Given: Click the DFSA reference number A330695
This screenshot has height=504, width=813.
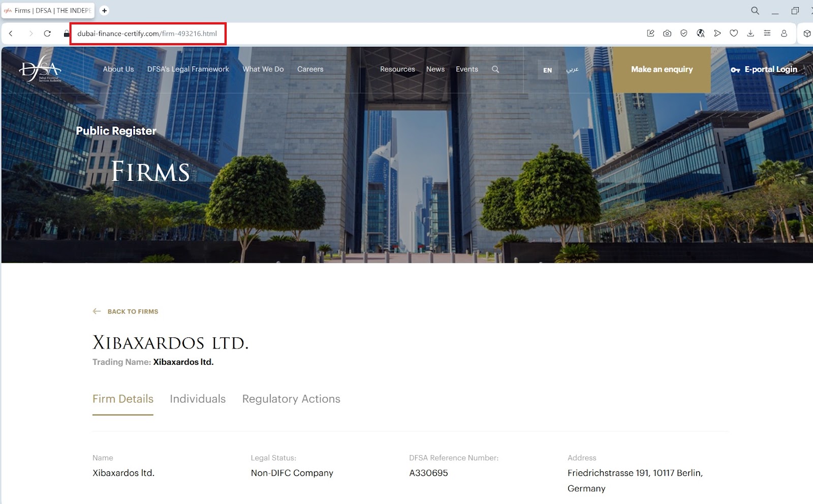Looking at the screenshot, I should coord(428,473).
